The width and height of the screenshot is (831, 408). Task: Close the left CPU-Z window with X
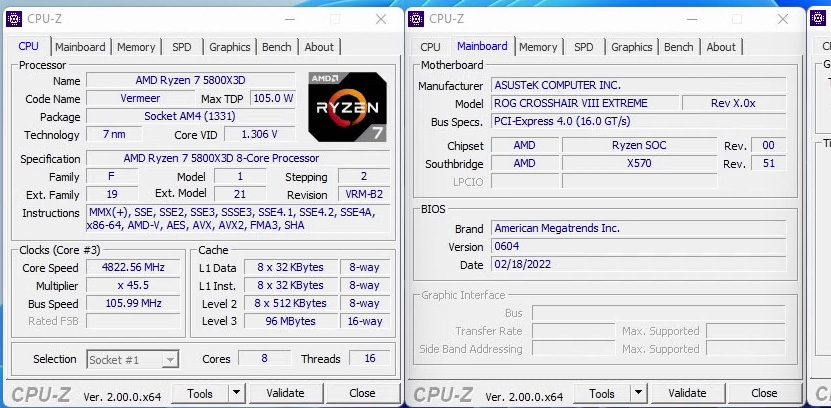381,19
